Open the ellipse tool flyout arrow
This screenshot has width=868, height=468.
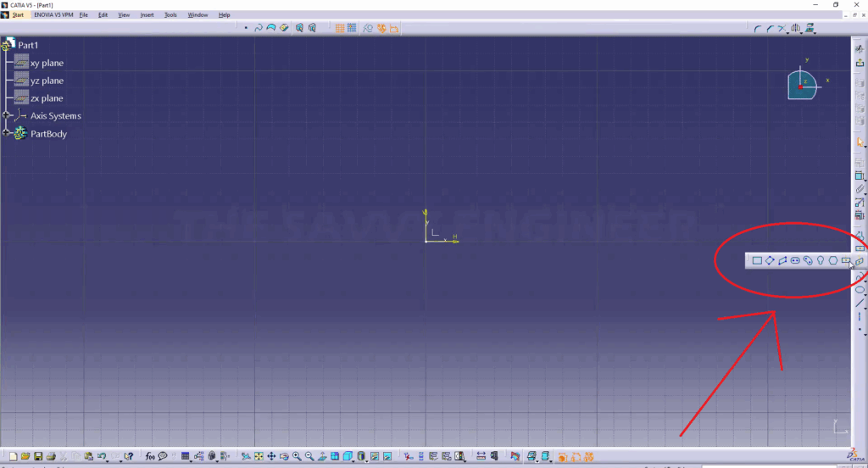tap(865, 295)
